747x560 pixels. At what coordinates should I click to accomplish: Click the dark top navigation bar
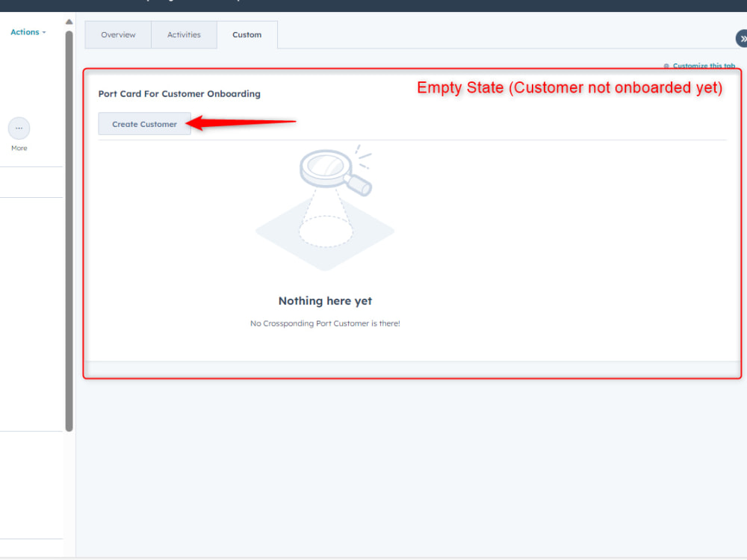[x=373, y=6]
